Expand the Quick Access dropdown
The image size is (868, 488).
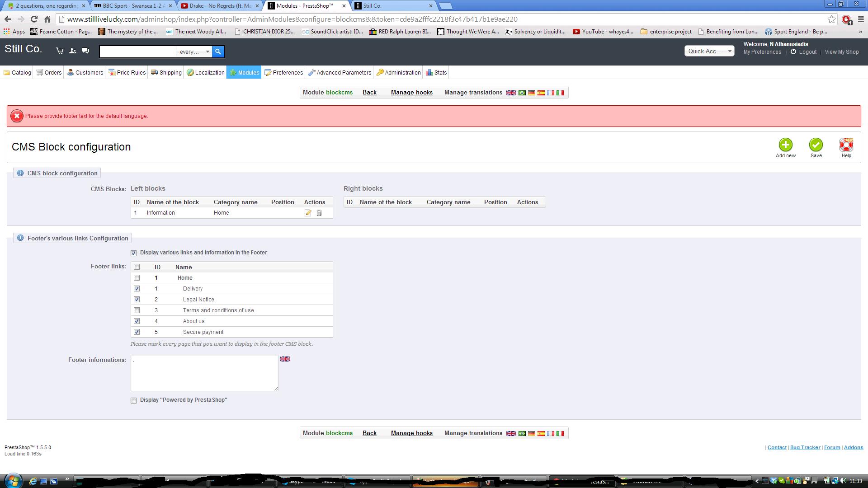(709, 52)
